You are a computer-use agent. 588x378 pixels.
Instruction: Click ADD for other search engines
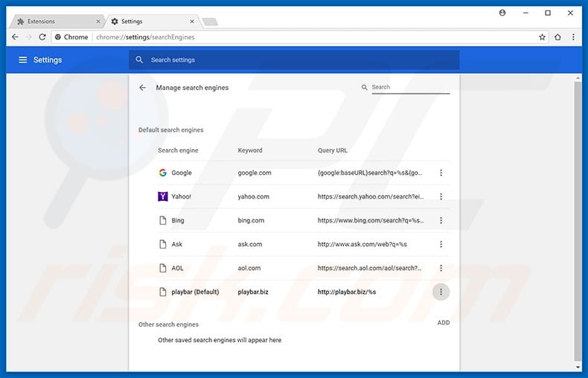point(444,323)
